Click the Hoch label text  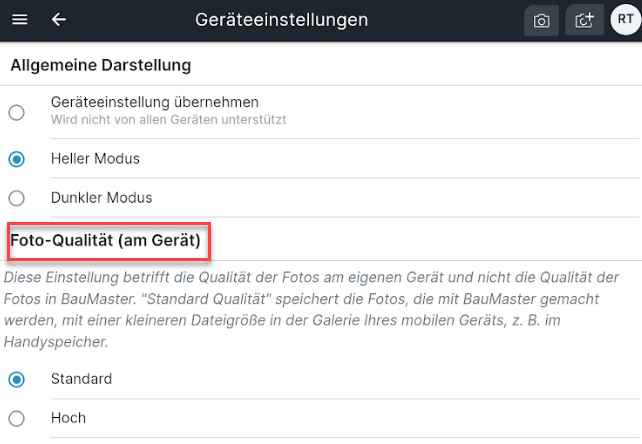click(68, 418)
